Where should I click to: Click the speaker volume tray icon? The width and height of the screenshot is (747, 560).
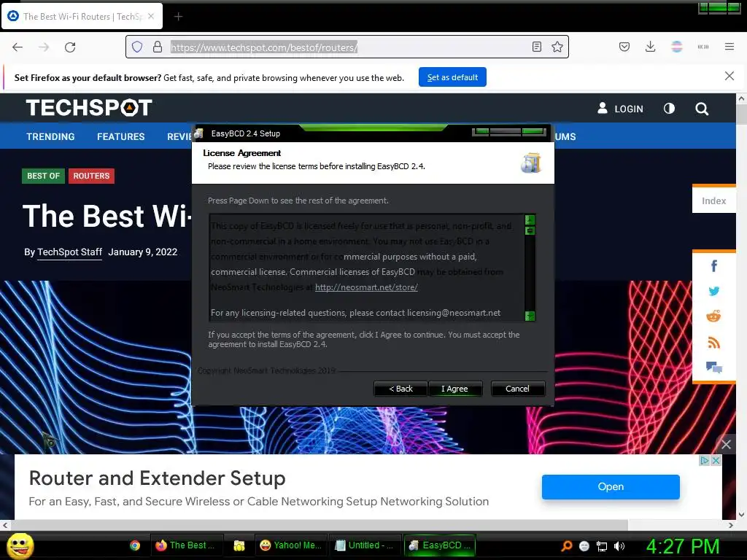[619, 546]
